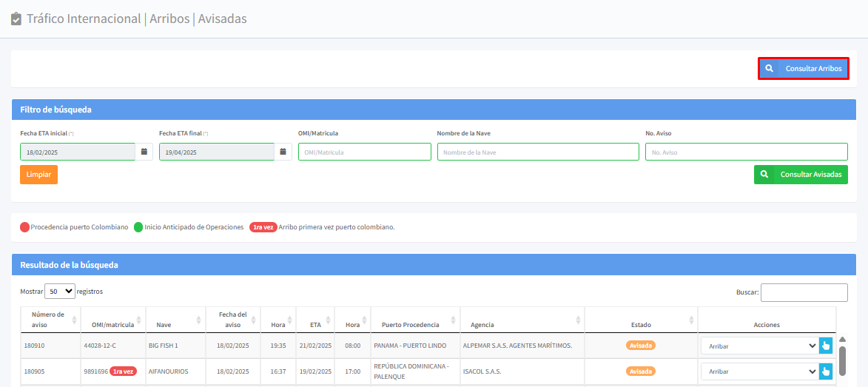Focus the OMI/Matrícula input field
The image size is (868, 387).
[364, 152]
